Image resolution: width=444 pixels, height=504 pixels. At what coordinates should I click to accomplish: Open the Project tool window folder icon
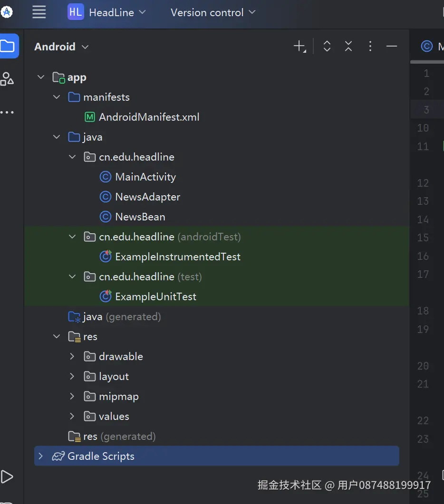[x=8, y=46]
